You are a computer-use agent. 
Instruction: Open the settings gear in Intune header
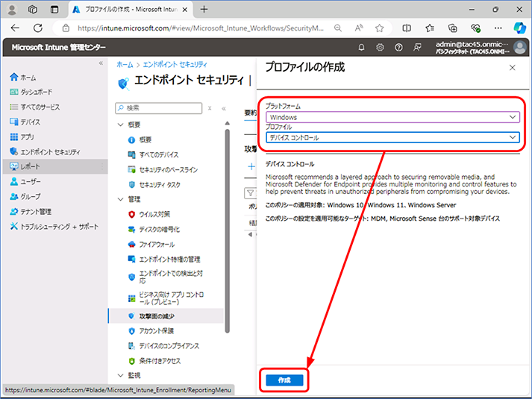pos(380,47)
